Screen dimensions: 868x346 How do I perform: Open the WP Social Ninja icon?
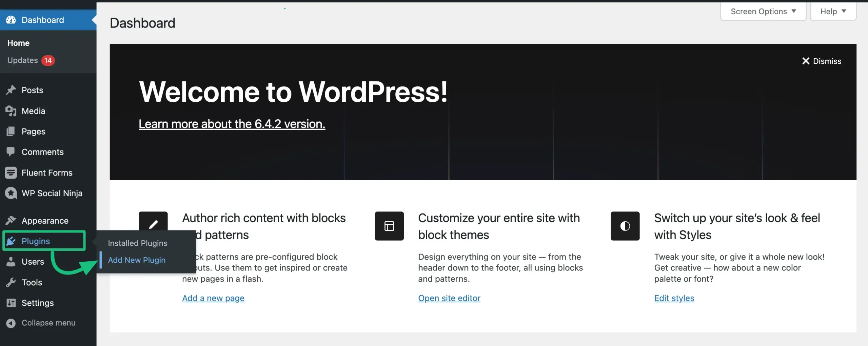coord(11,193)
